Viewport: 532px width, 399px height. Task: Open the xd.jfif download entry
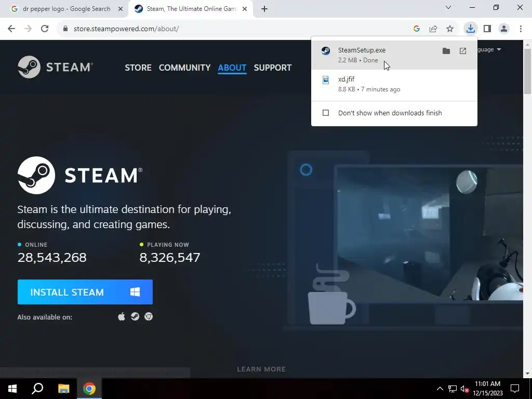394,84
